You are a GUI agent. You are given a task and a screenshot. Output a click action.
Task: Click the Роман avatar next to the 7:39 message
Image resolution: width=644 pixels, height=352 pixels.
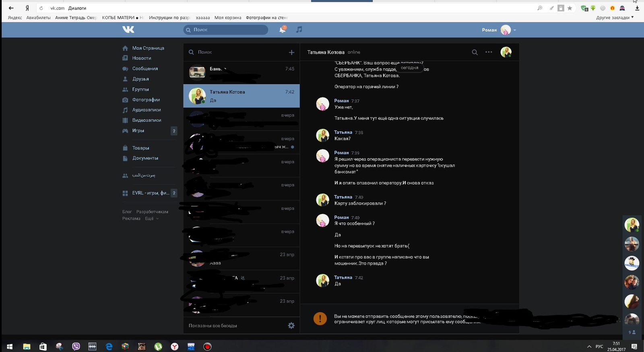[x=322, y=155]
